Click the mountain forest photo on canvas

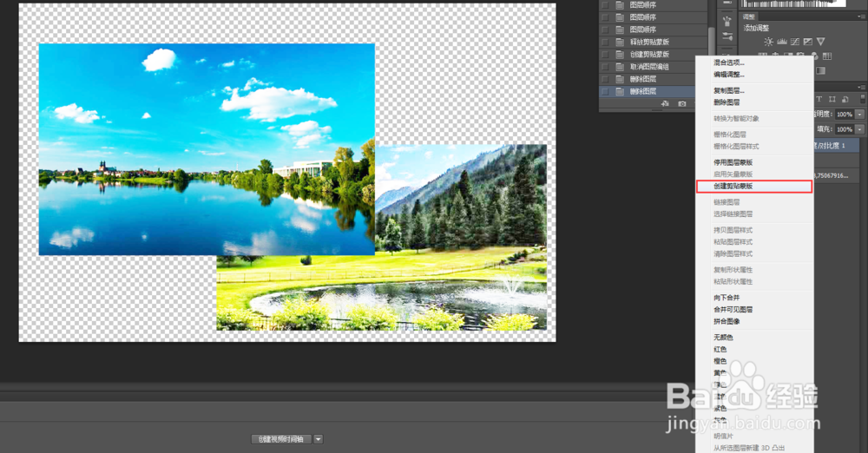click(x=461, y=238)
